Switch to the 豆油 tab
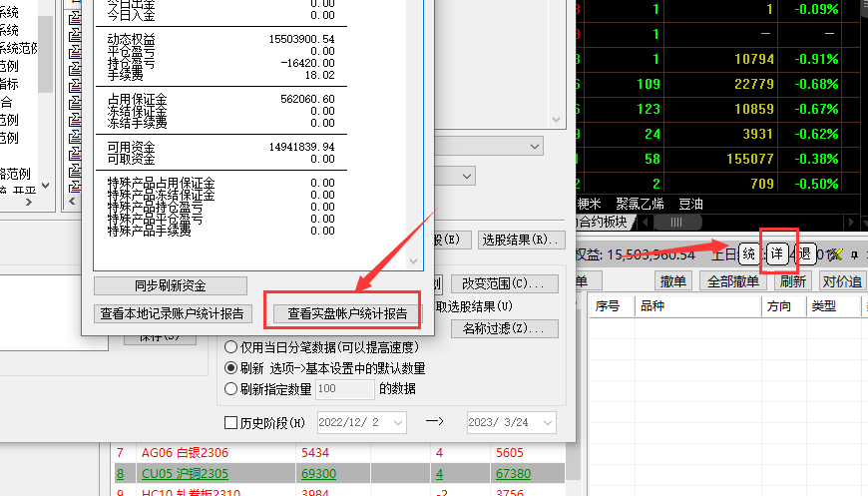Image resolution: width=868 pixels, height=496 pixels. [690, 204]
